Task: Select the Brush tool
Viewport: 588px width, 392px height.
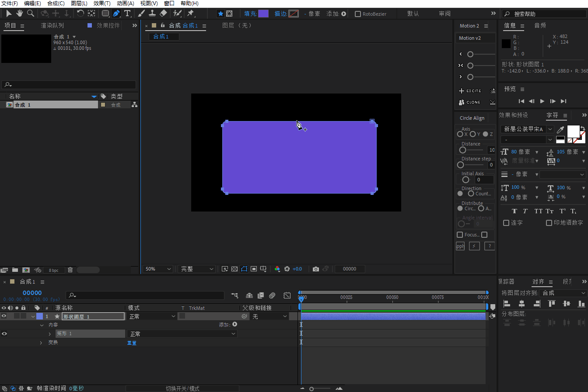Action: coord(142,14)
